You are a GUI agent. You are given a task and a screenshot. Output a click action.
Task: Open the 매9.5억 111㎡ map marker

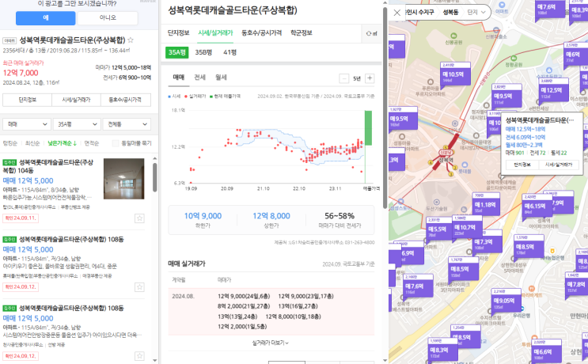[x=506, y=96]
